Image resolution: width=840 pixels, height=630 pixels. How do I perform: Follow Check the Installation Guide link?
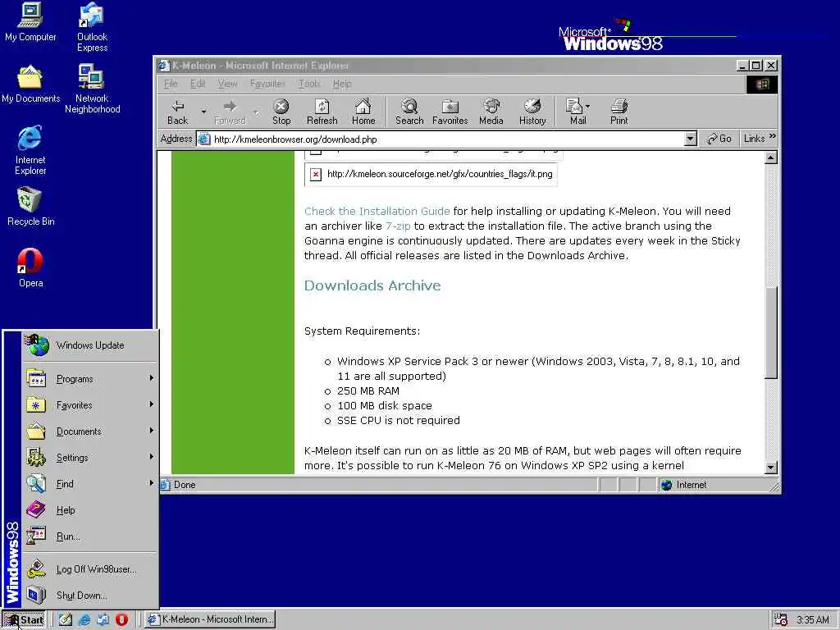[x=377, y=211]
